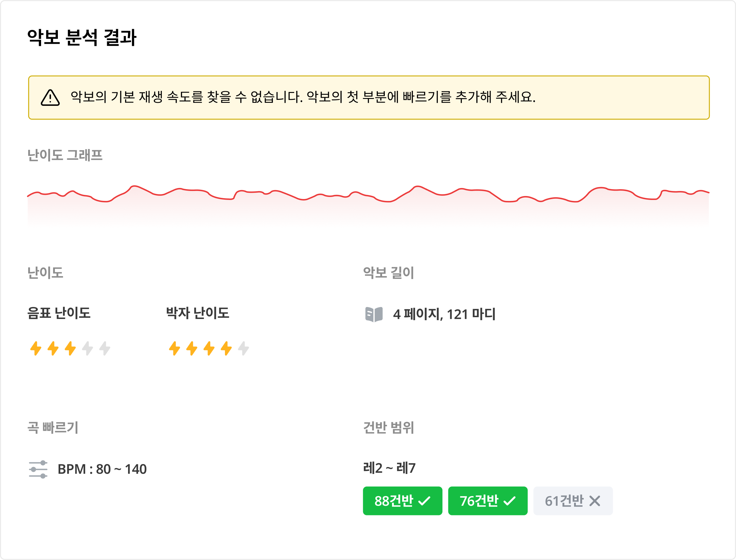Click the fourth rhythm difficulty lightning bolt

coord(226,348)
